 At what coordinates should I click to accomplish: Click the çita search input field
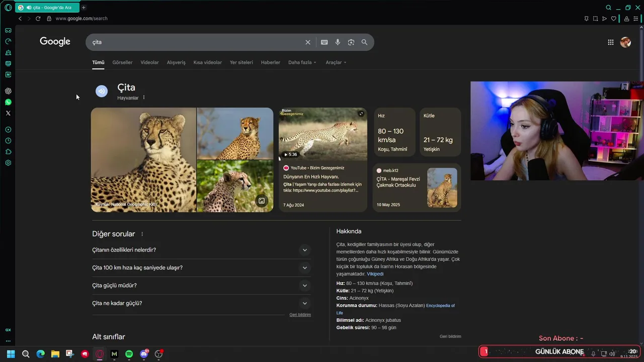[196, 42]
